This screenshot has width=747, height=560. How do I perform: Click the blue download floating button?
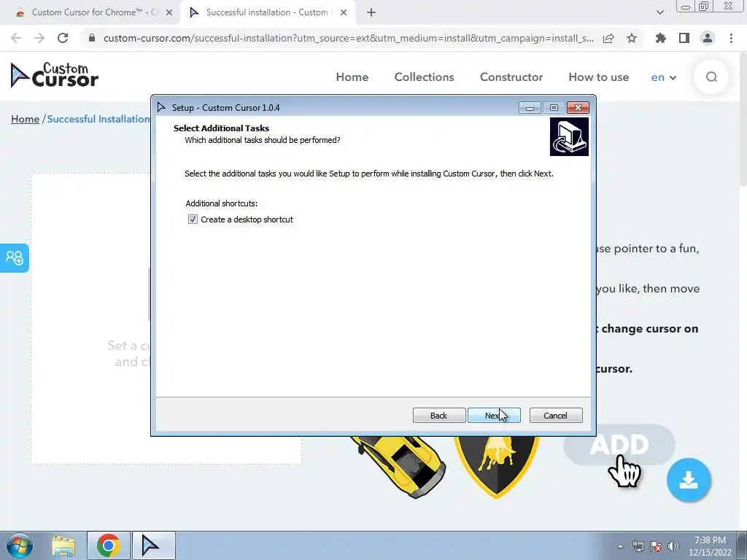click(689, 480)
